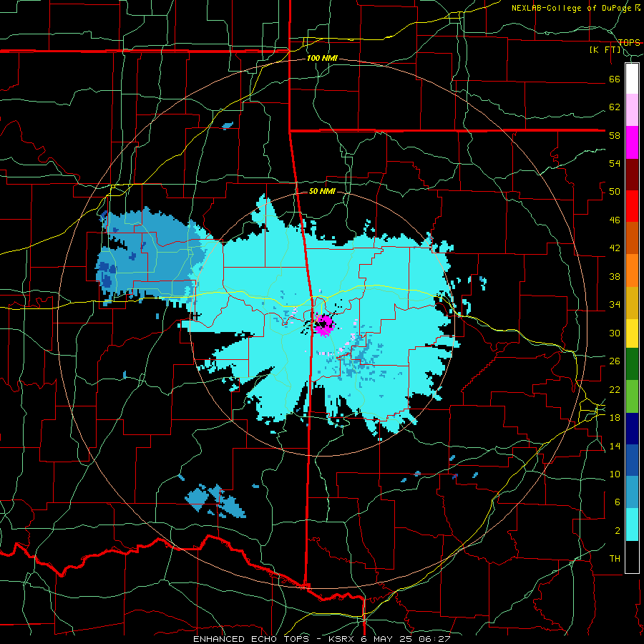Image resolution: width=644 pixels, height=644 pixels.
Task: Click the legend value 22
Action: click(615, 389)
